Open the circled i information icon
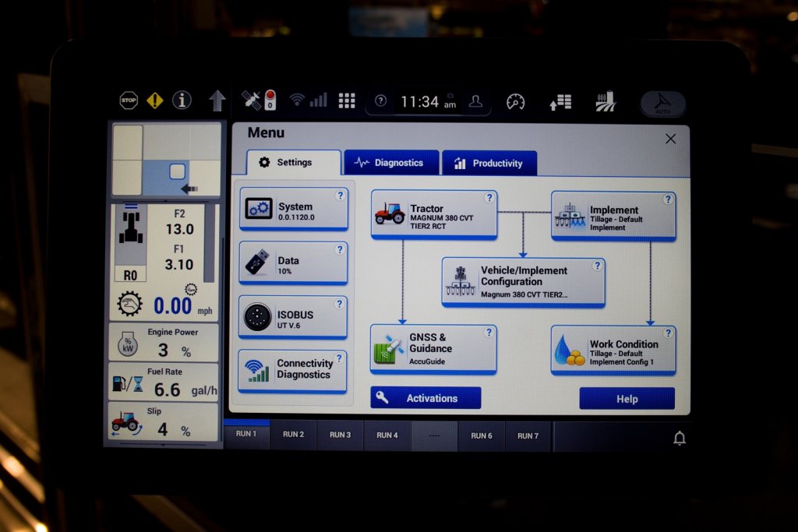 tap(182, 100)
